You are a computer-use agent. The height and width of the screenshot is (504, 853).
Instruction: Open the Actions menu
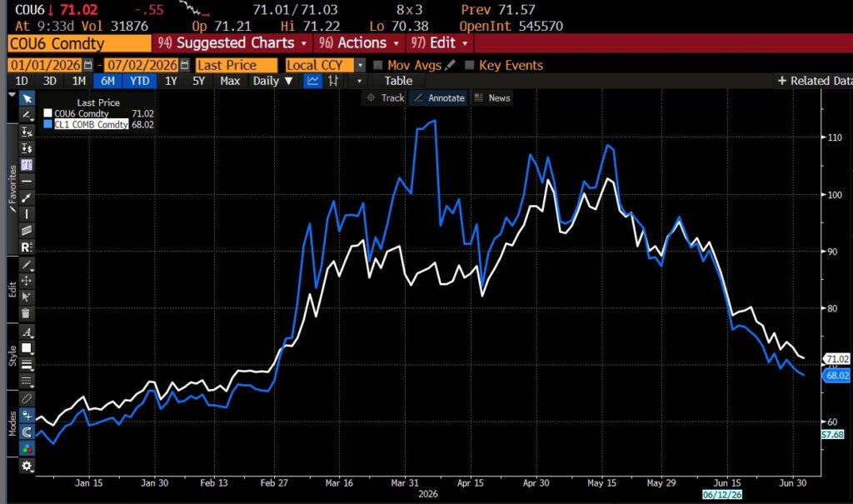tap(359, 43)
